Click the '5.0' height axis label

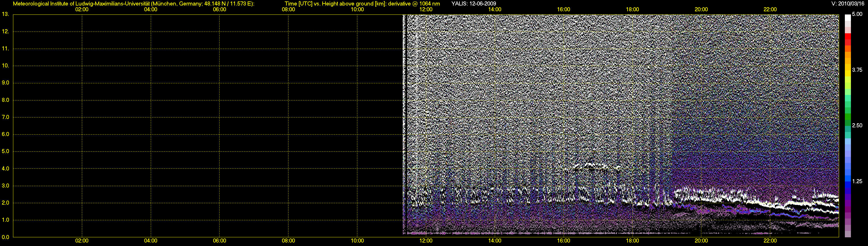(5, 151)
